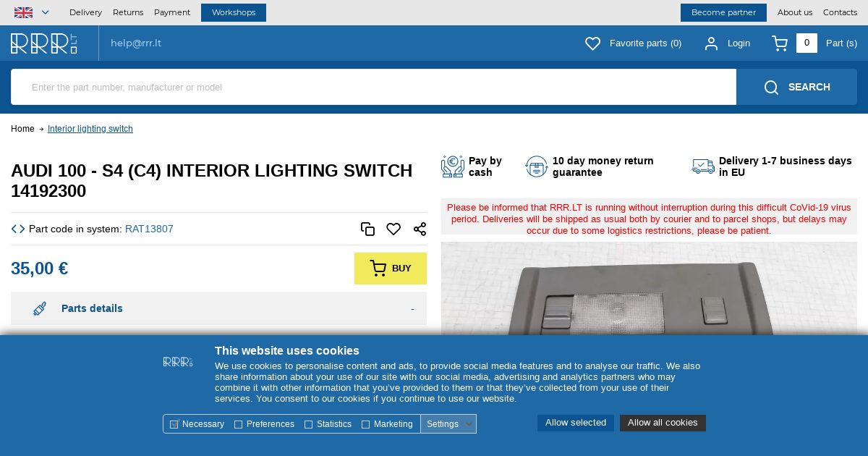Click the RRR logo in cookie banner
The height and width of the screenshot is (456, 868).
[177, 361]
